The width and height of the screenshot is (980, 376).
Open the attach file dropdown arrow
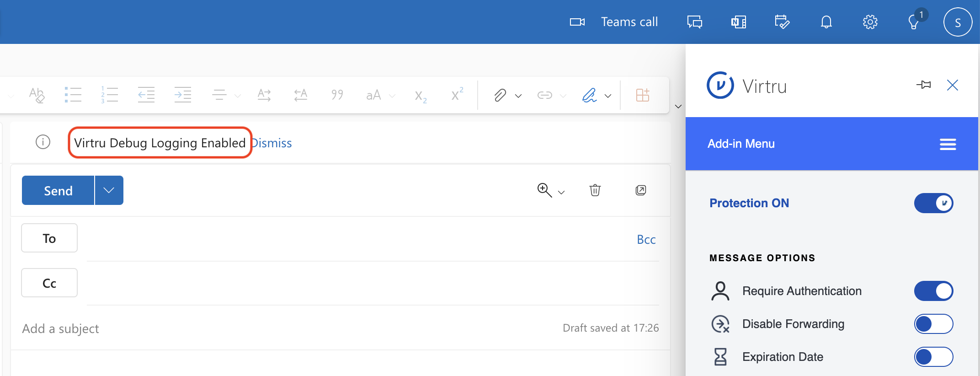518,96
